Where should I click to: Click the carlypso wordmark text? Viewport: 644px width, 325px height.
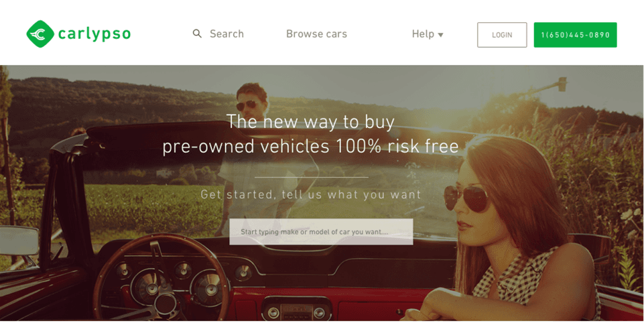(94, 34)
